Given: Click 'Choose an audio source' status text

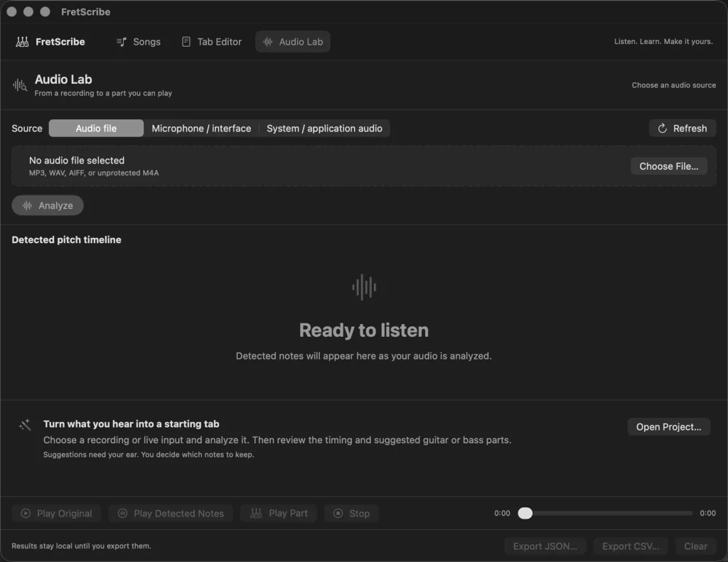Looking at the screenshot, I should (674, 85).
